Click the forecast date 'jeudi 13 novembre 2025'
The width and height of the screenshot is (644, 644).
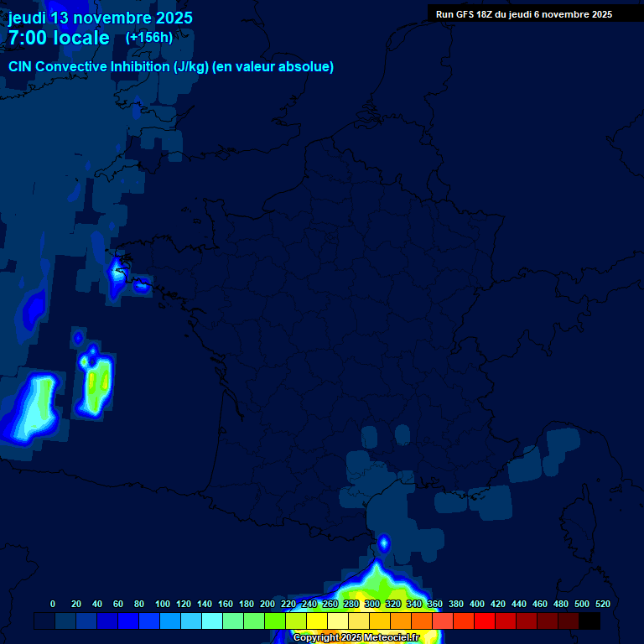[x=101, y=18]
